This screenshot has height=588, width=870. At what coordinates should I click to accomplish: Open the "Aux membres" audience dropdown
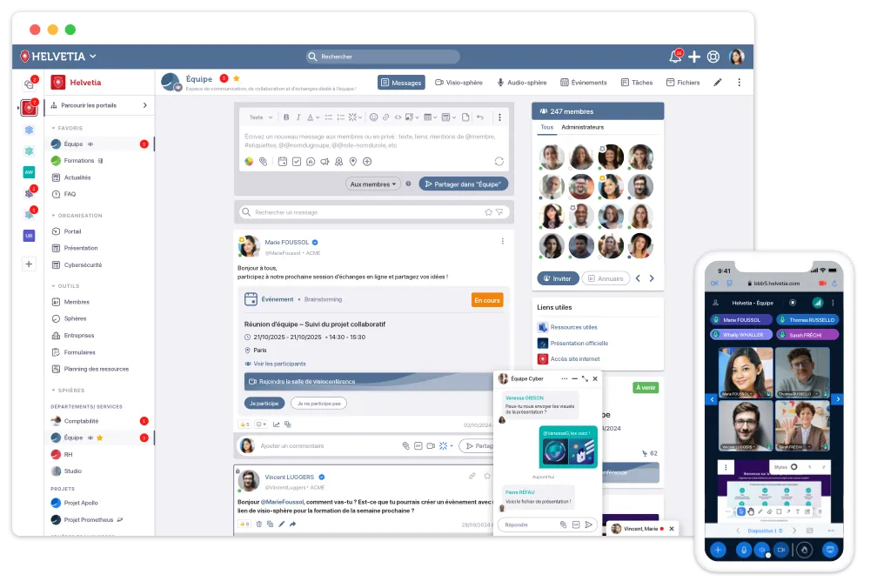373,184
